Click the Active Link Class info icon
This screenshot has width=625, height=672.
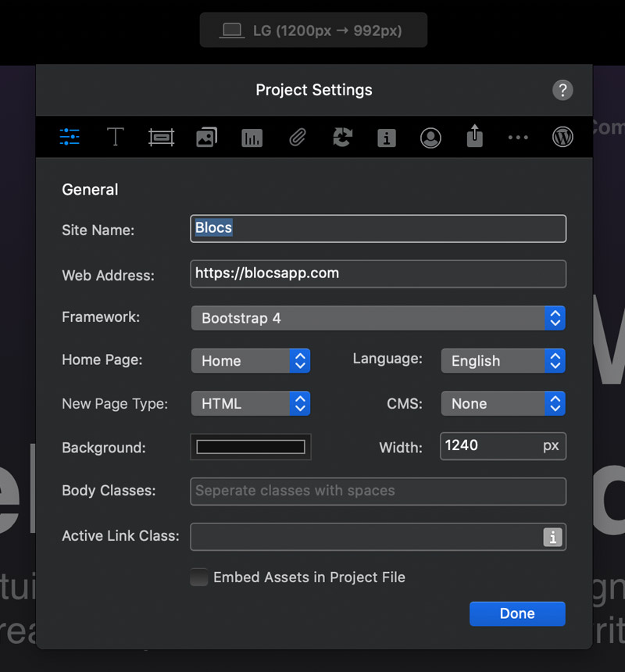552,537
